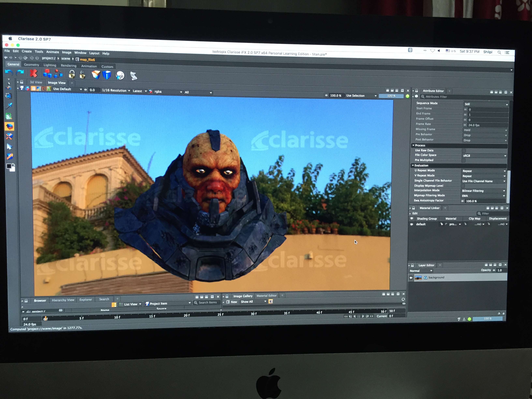
Task: Click the map_file6 breadcrumb
Action: (87, 60)
